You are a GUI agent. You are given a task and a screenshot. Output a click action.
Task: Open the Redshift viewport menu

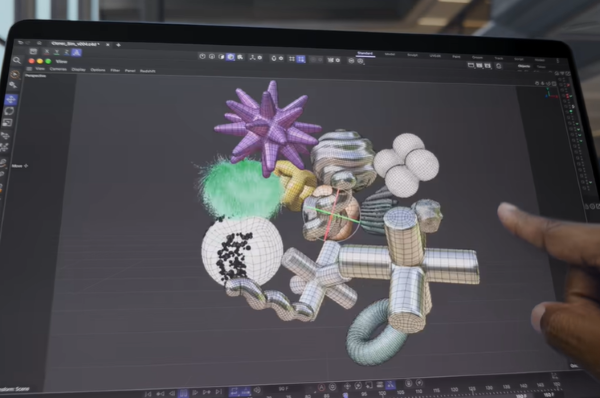(x=148, y=71)
